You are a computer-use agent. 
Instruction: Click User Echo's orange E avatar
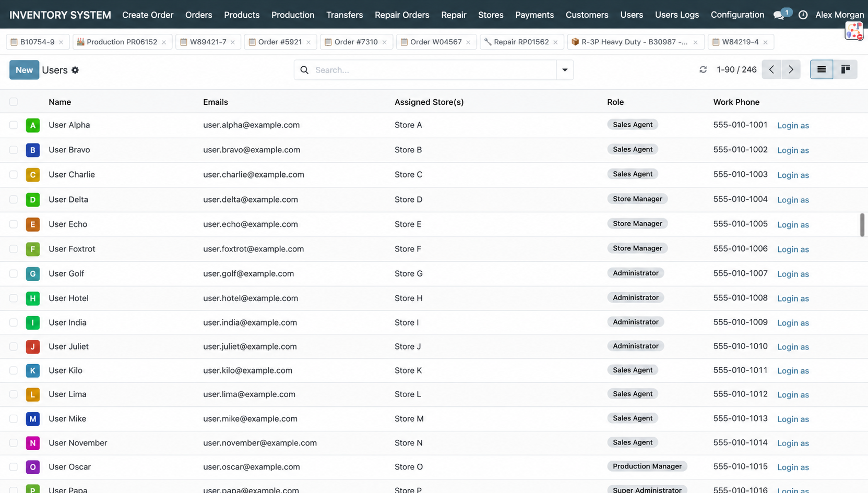(x=33, y=224)
